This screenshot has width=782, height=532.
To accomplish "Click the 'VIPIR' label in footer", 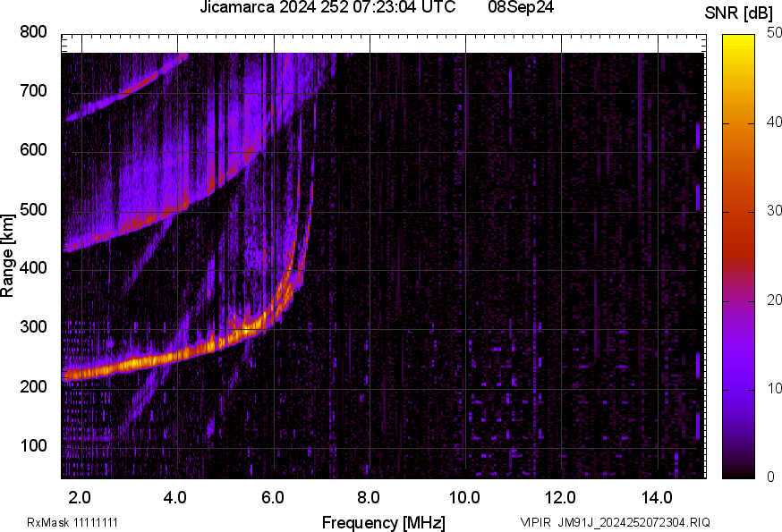I will (536, 522).
